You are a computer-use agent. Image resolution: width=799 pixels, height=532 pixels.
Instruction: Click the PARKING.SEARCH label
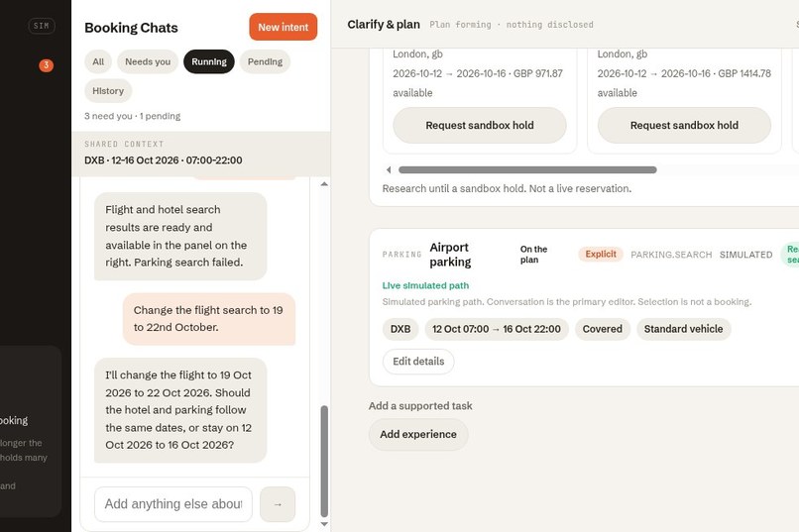click(x=671, y=255)
